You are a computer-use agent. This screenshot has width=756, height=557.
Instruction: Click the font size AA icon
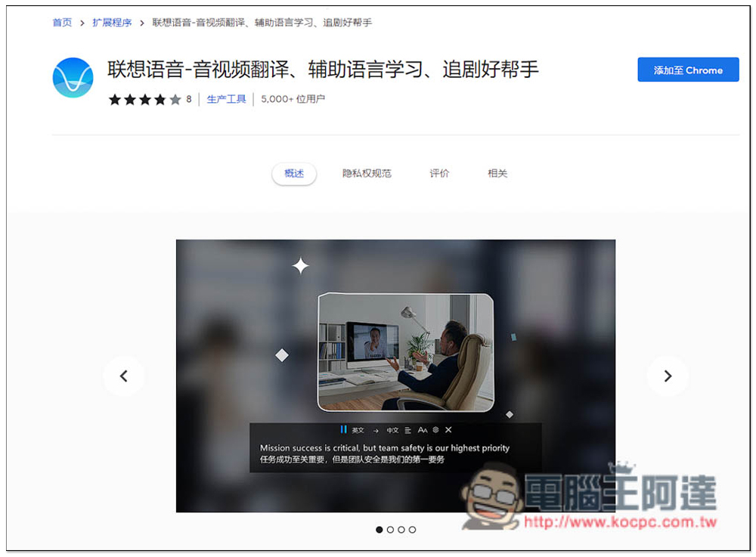pos(423,430)
